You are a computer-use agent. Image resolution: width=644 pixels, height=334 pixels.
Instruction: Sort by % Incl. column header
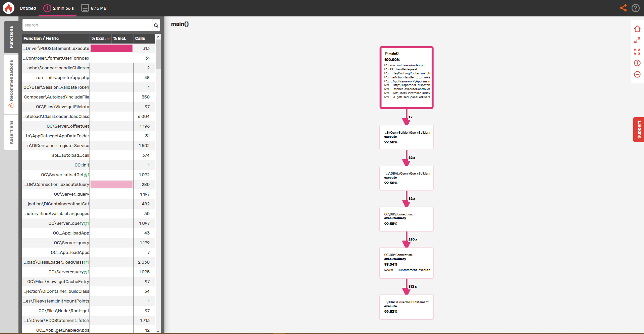122,39
